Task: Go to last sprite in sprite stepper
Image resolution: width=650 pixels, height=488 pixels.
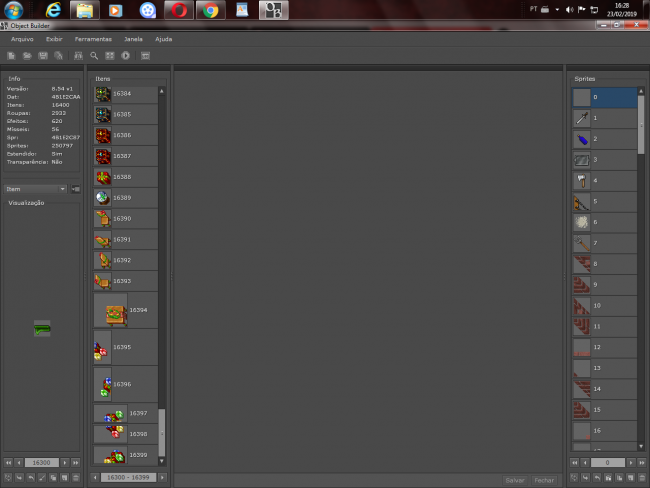Action: click(x=641, y=462)
